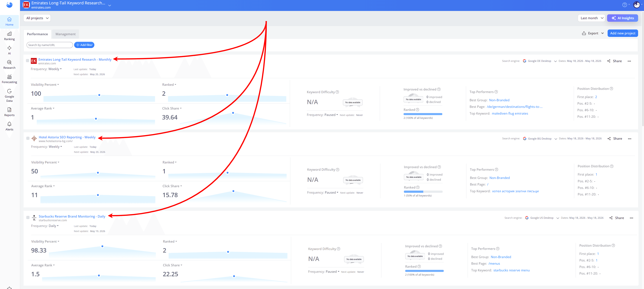Screen dimensions: 644x289
Task: Select the Emirates project checkbox
Action: 27,60
